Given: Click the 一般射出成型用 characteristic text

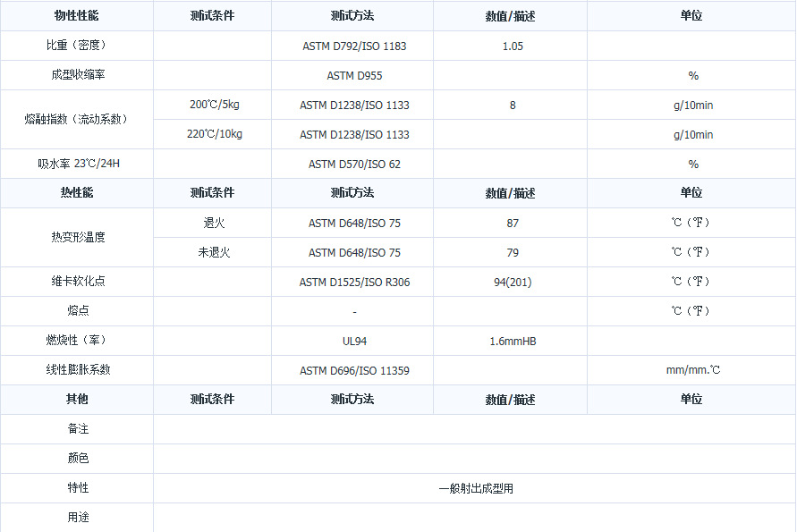Looking at the screenshot, I should click(475, 489).
